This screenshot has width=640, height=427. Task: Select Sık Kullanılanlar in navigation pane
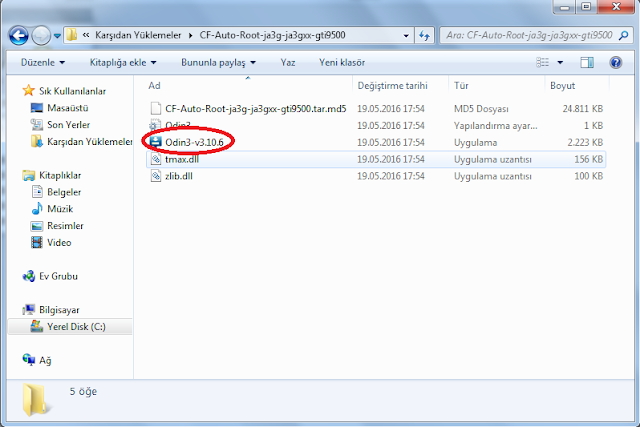(x=72, y=91)
